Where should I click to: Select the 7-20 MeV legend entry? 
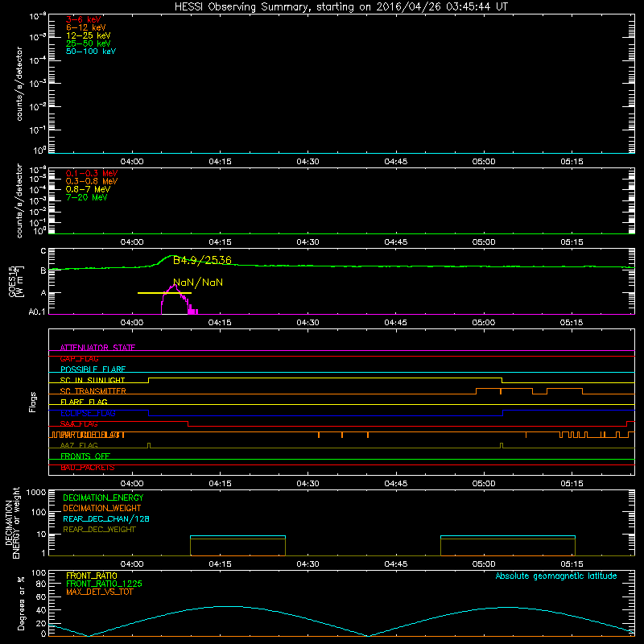[87, 197]
